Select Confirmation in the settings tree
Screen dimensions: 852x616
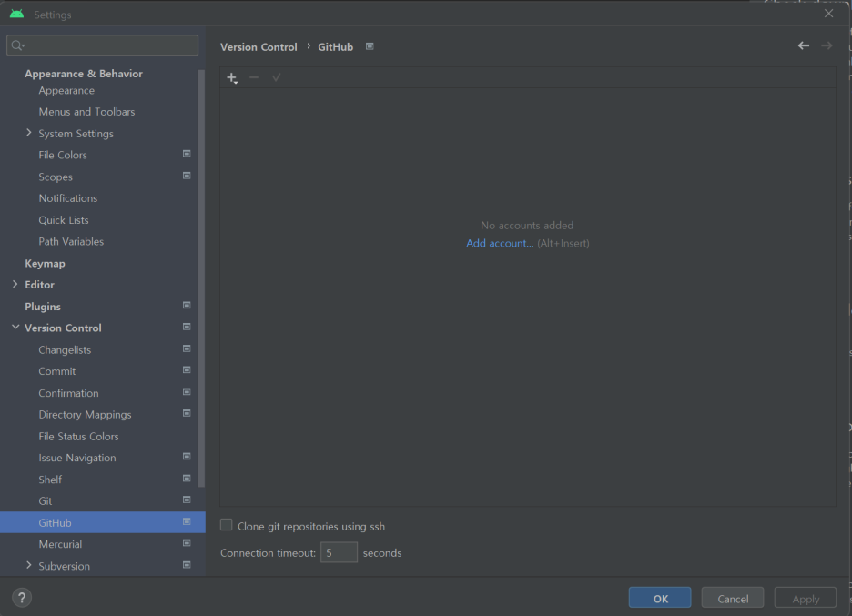pyautogui.click(x=68, y=393)
